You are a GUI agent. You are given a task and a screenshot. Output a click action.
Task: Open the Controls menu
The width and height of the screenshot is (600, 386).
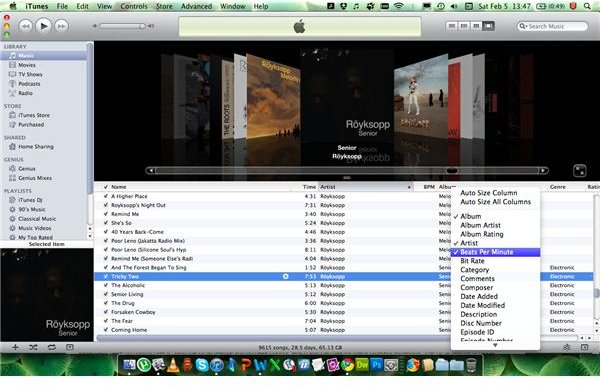click(x=134, y=6)
